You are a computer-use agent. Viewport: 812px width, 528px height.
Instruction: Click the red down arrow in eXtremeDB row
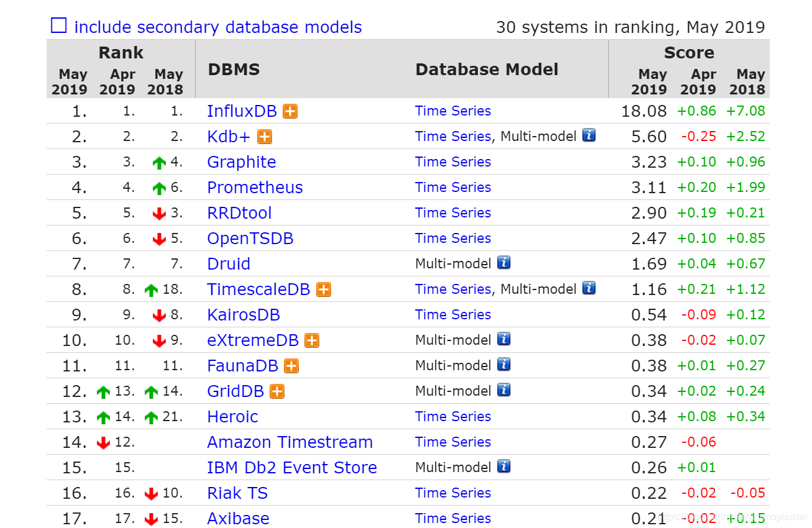(159, 341)
